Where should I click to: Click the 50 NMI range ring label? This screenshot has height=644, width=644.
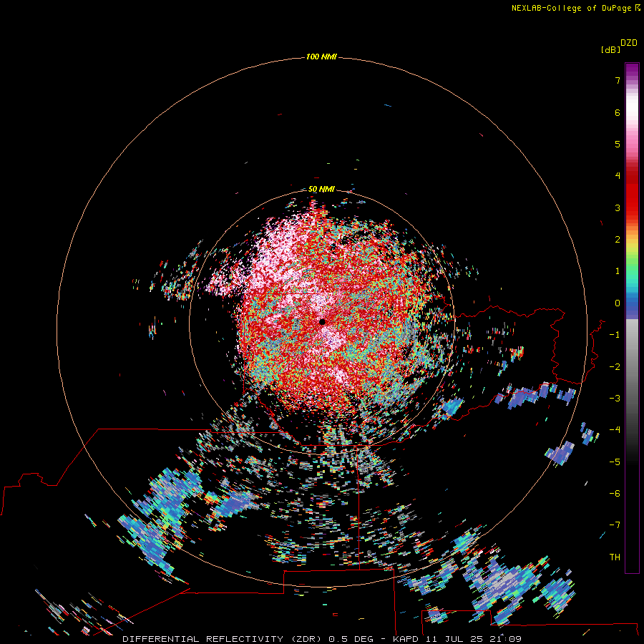pos(321,189)
